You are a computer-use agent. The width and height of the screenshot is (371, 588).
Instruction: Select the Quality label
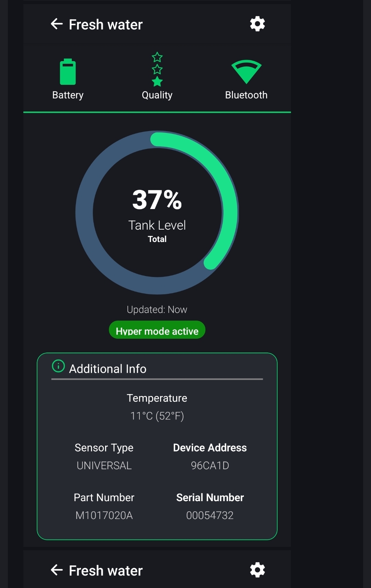click(157, 95)
